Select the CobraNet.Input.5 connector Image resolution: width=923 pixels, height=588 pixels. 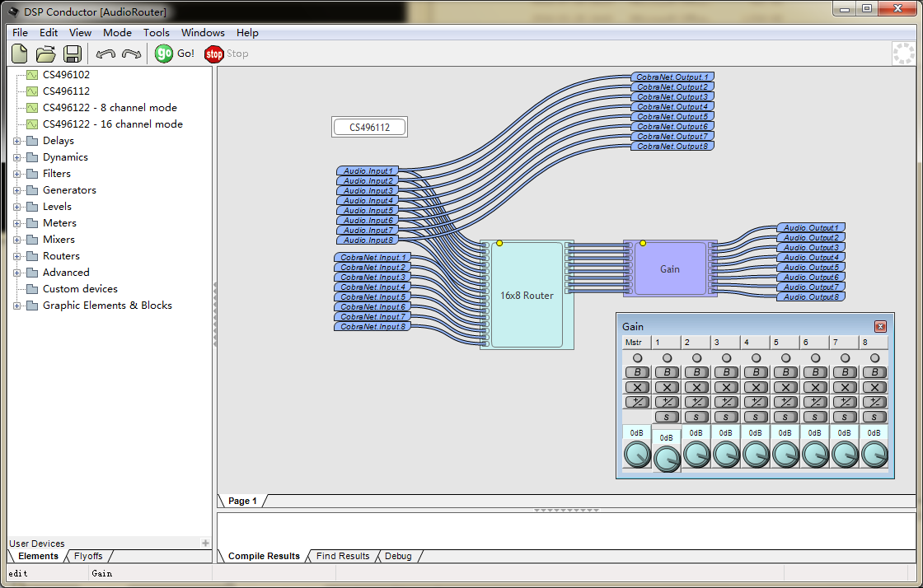372,297
